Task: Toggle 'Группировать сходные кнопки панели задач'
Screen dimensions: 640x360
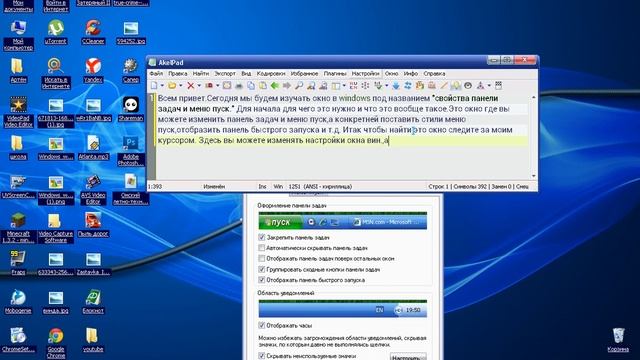Action: (x=262, y=269)
